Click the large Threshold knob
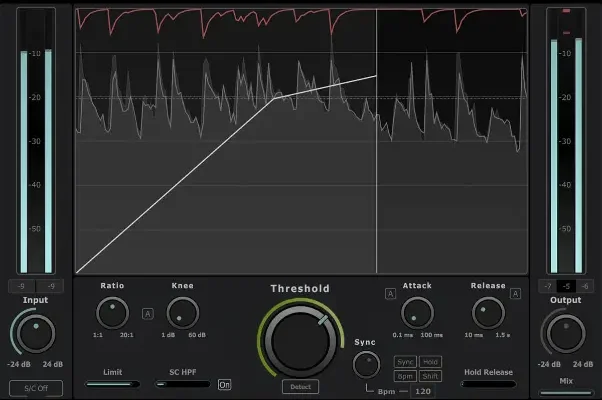Viewport: 602px width, 400px height. pos(300,338)
